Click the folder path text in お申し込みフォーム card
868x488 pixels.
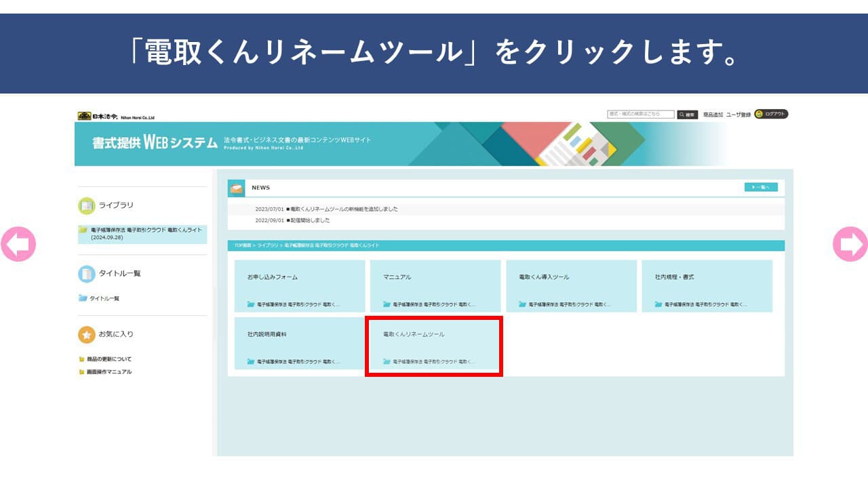[x=298, y=305]
